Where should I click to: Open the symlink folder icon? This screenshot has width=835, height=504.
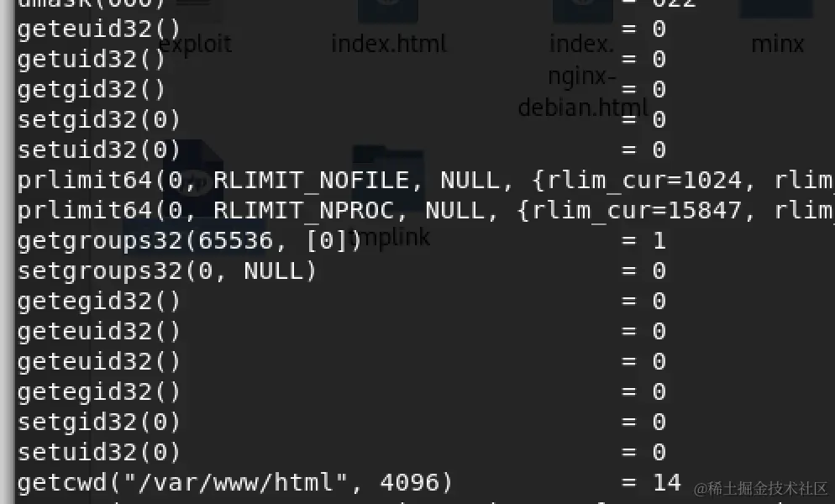click(388, 178)
